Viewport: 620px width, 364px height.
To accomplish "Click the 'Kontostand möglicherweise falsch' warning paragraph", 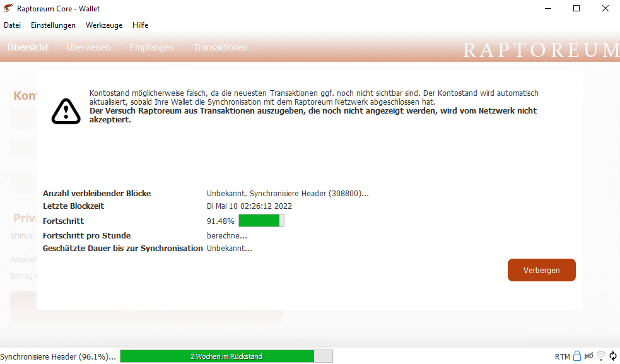I will tap(313, 97).
